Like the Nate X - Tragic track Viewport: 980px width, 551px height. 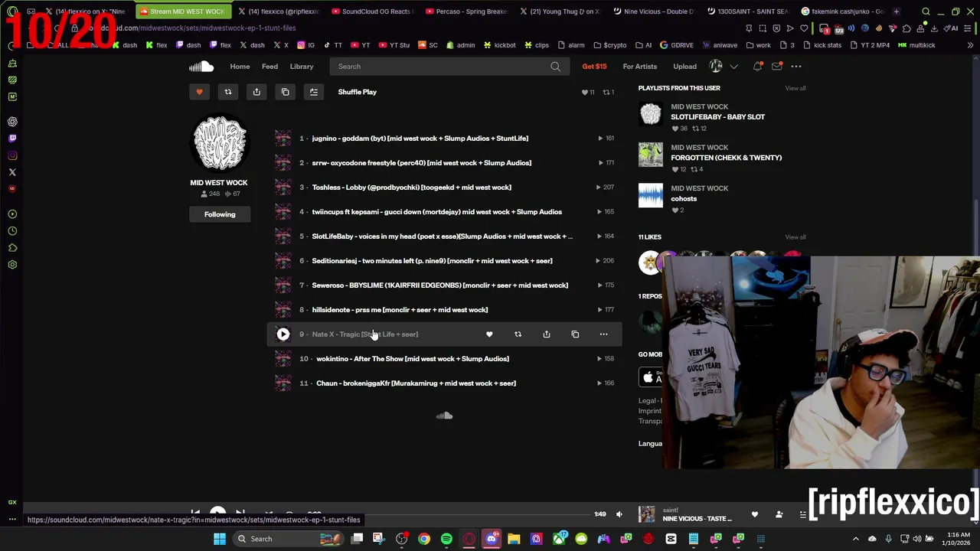(x=489, y=334)
